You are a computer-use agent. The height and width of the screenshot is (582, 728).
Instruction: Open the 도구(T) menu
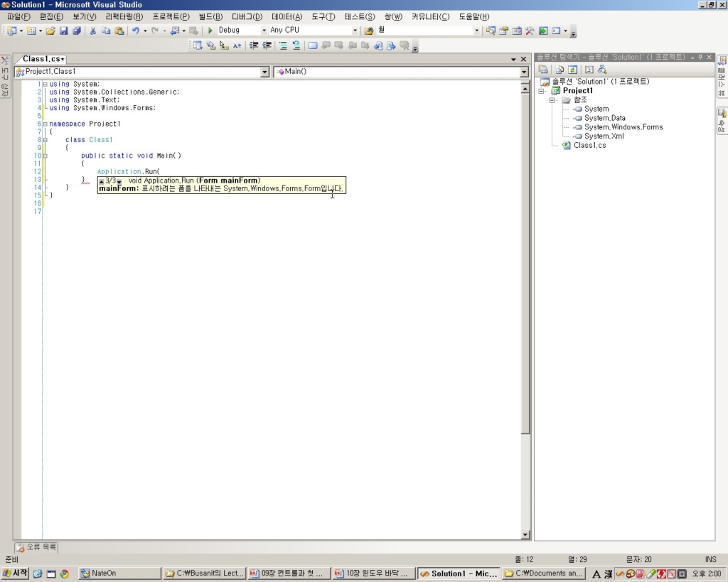(x=323, y=17)
